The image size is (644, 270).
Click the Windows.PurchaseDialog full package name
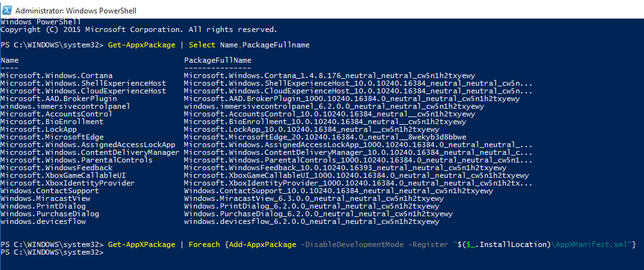coord(318,214)
